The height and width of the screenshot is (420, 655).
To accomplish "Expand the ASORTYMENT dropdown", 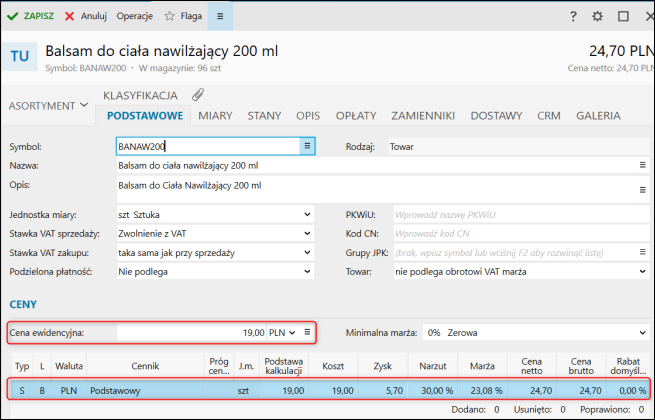I will [48, 106].
